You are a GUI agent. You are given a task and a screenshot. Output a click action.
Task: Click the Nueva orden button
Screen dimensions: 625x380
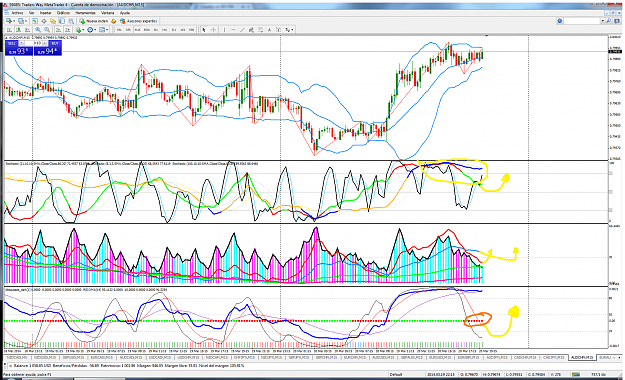[94, 21]
